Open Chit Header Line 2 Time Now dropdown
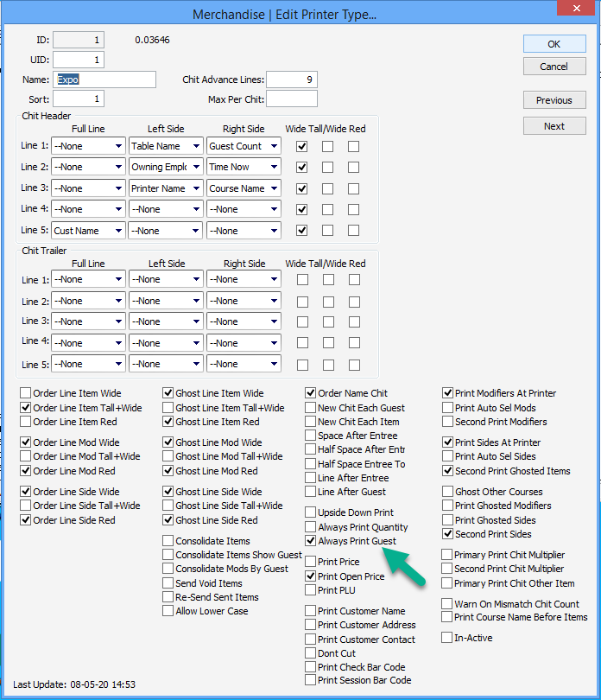 [x=244, y=167]
